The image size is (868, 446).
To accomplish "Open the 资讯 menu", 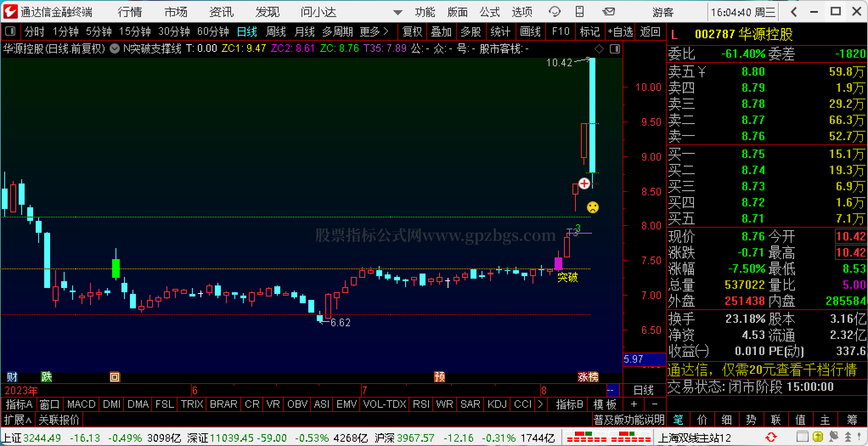I will [222, 12].
